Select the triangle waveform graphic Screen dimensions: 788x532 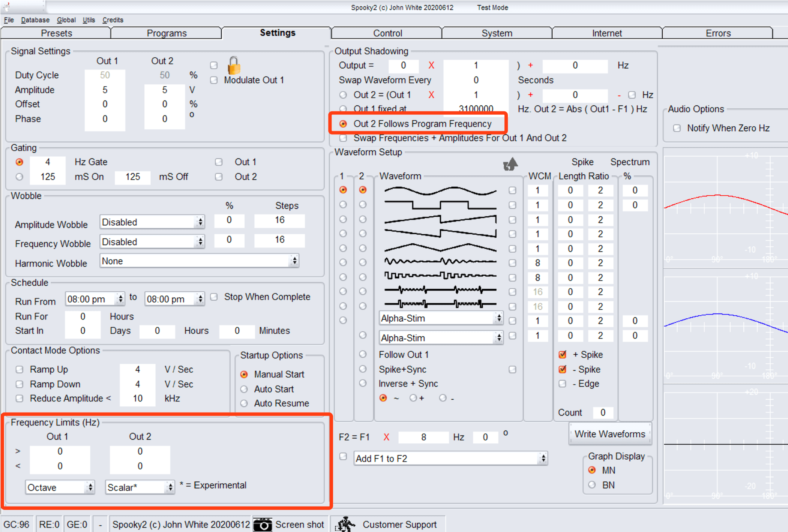click(440, 248)
